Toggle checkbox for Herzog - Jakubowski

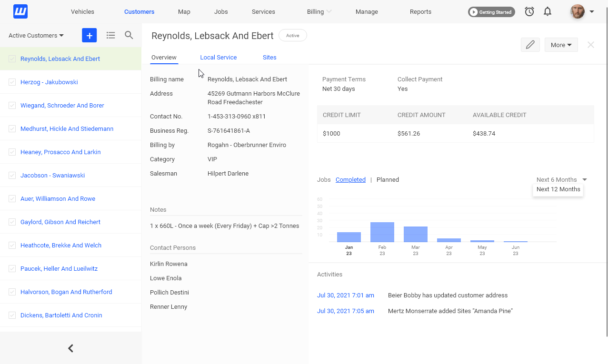click(x=12, y=82)
